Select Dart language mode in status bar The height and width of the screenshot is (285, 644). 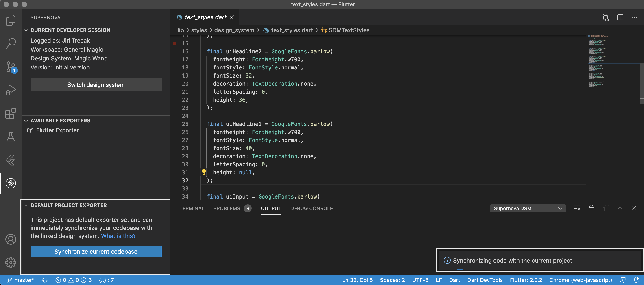coord(454,280)
